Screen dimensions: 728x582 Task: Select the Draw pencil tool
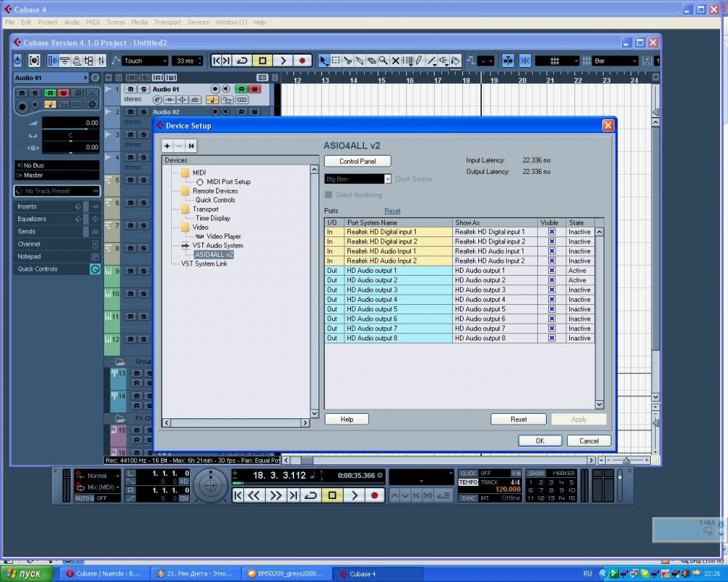(x=419, y=60)
